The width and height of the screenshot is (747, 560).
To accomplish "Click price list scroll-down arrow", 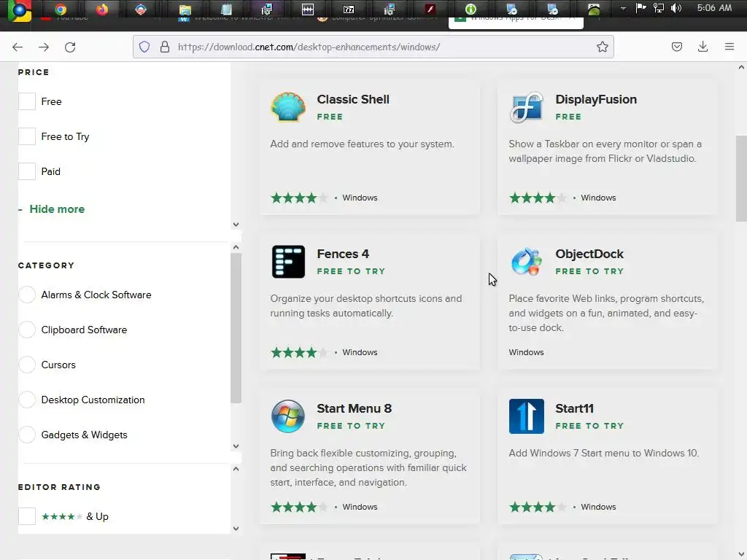I will [236, 225].
